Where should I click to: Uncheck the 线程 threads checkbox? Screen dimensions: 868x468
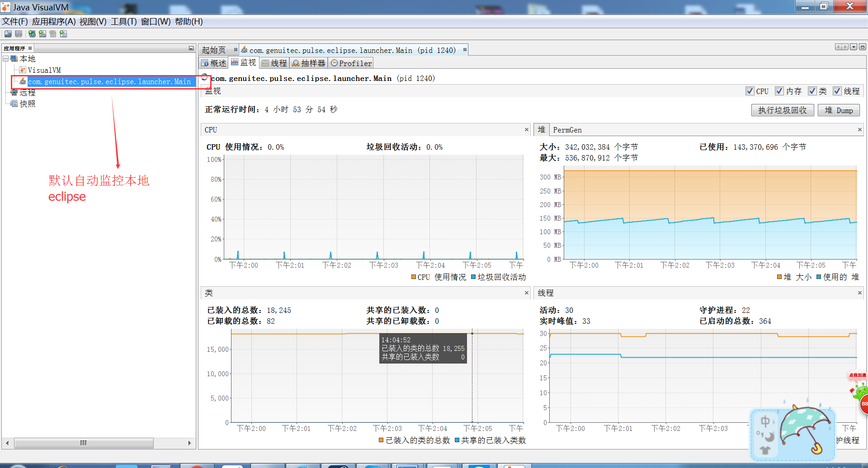click(x=837, y=91)
